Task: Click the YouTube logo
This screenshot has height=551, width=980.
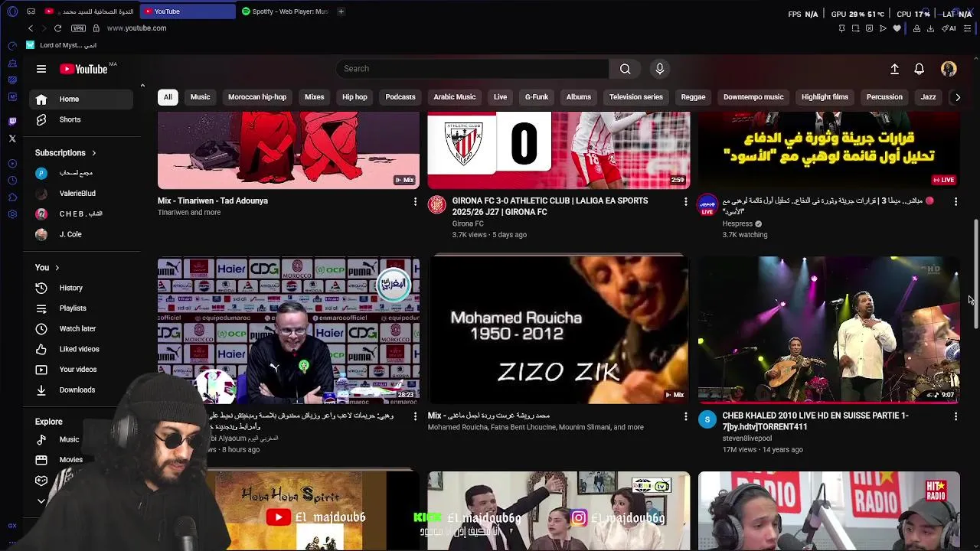Action: coord(83,69)
